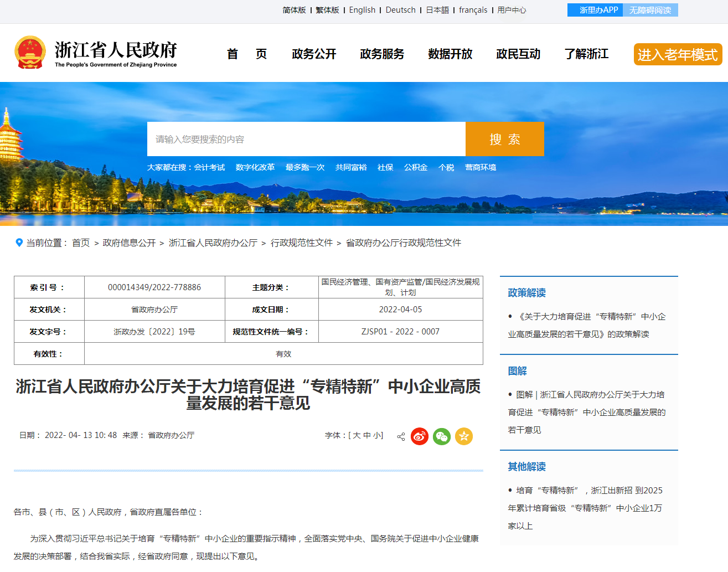Click the yellow star favorite icon
The image size is (728, 572).
coord(464,436)
